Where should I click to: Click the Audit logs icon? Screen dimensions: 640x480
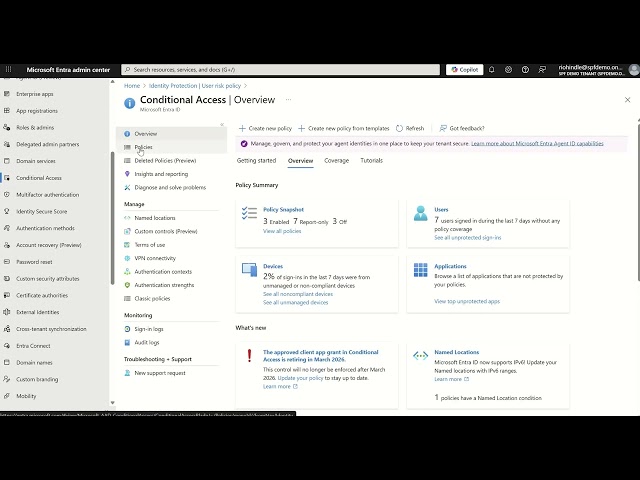tap(127, 342)
